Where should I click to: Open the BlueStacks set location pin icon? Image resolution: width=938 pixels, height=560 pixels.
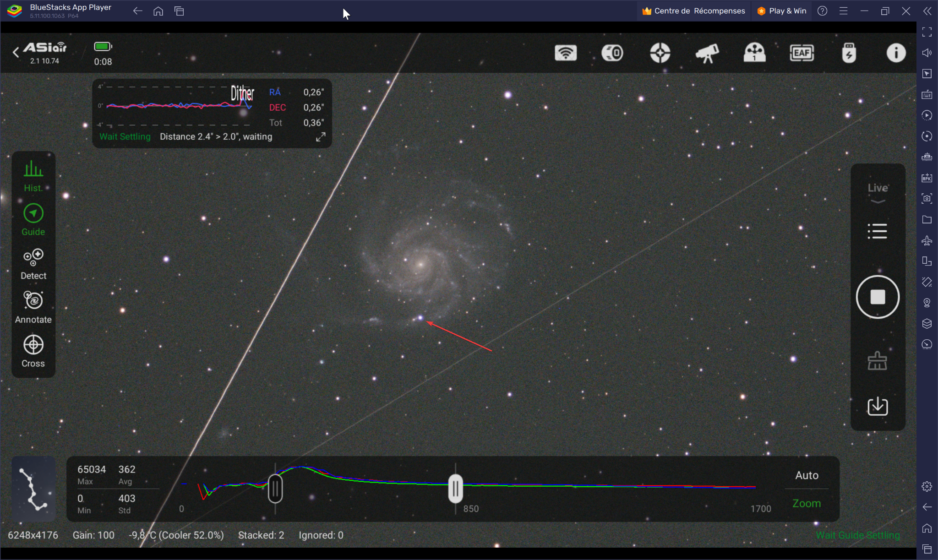coord(927,303)
